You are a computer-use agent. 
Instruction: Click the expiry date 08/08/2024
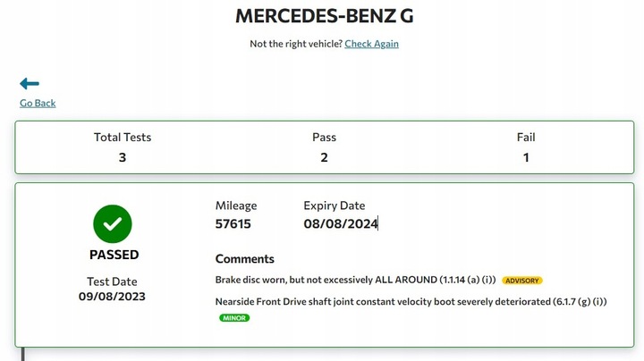click(340, 224)
